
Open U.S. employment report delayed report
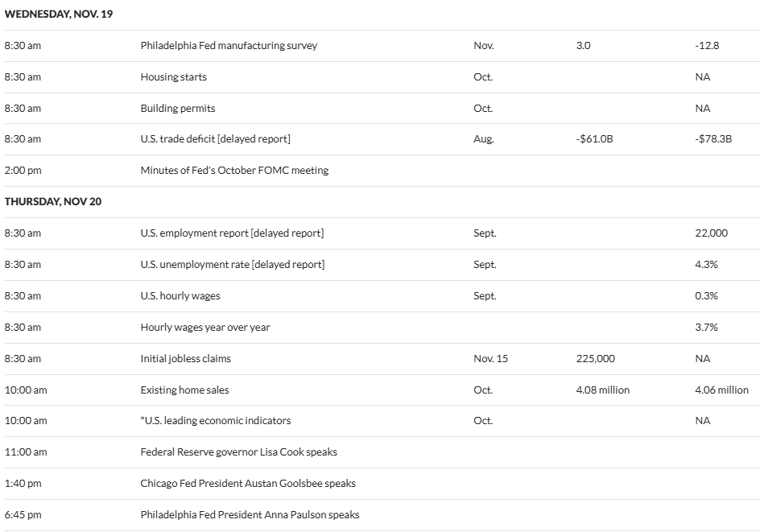point(232,233)
